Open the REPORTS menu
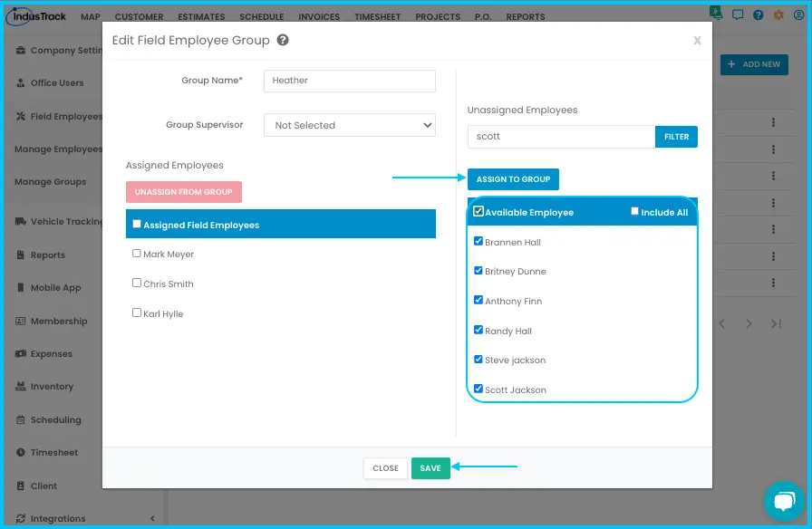The image size is (812, 529). 526,16
